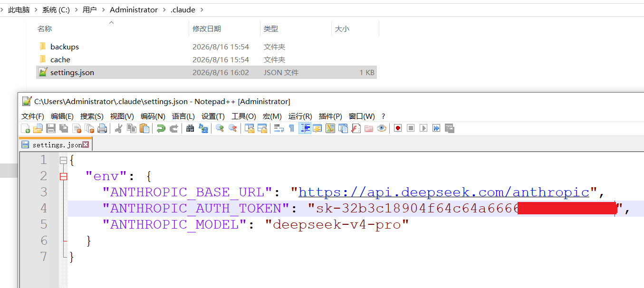Close current document using toolbar icon
Image resolution: width=644 pixels, height=288 pixels.
(x=77, y=128)
